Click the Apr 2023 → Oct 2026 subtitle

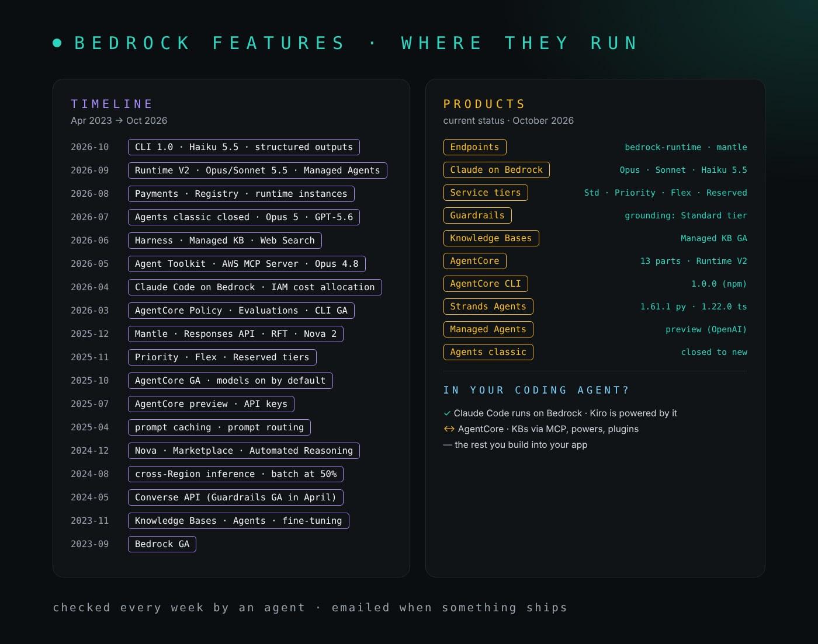(119, 120)
